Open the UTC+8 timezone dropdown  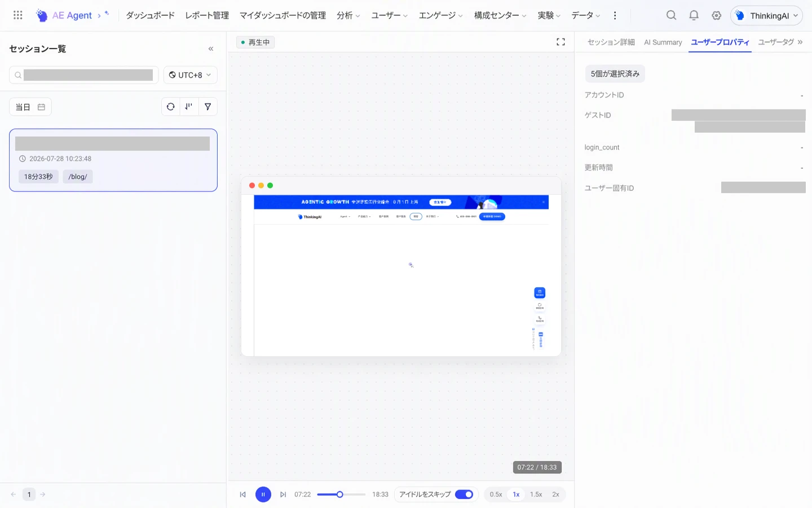coord(191,75)
